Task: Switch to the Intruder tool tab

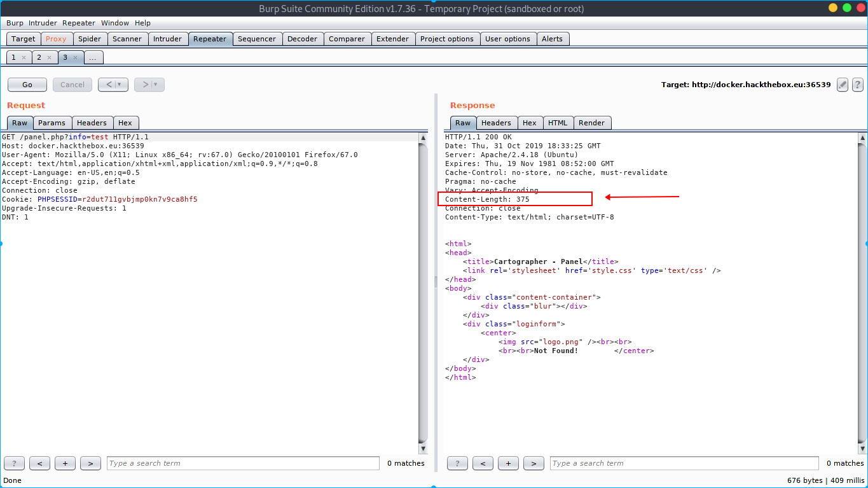Action: click(168, 39)
